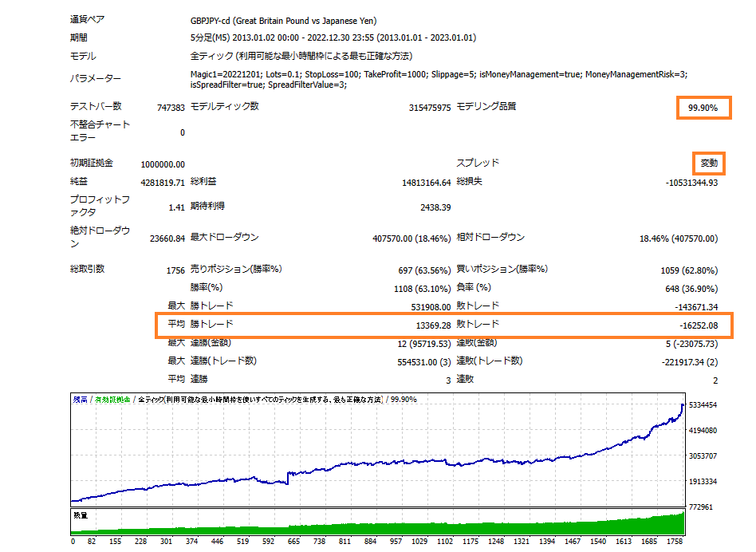Click x-axis trade number label 1758
The image size is (756, 552).
click(675, 542)
